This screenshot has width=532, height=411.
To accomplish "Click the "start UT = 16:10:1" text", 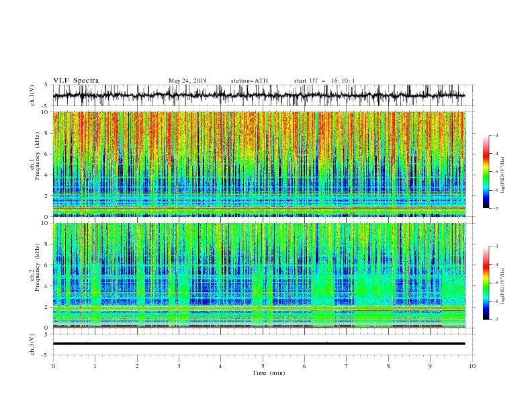I will (324, 81).
